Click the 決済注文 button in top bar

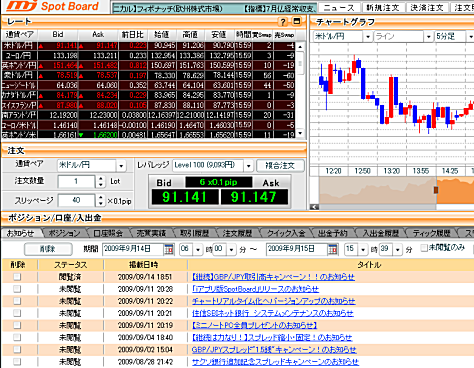(427, 7)
